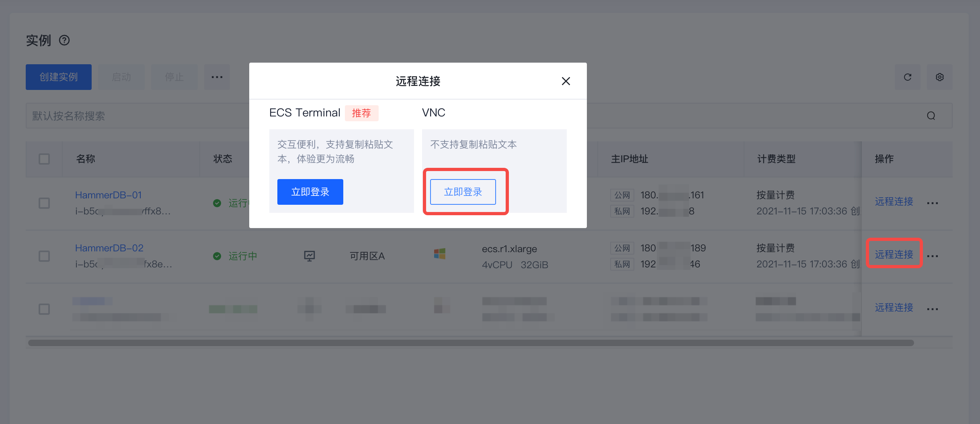The image size is (980, 424).
Task: Click the 停止 button
Action: 174,77
